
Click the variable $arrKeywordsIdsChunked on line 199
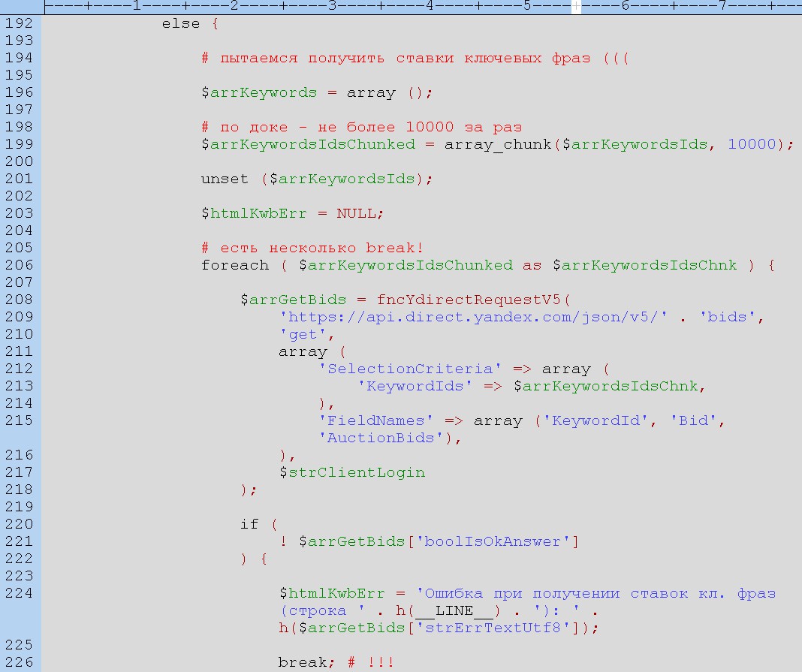click(x=308, y=145)
